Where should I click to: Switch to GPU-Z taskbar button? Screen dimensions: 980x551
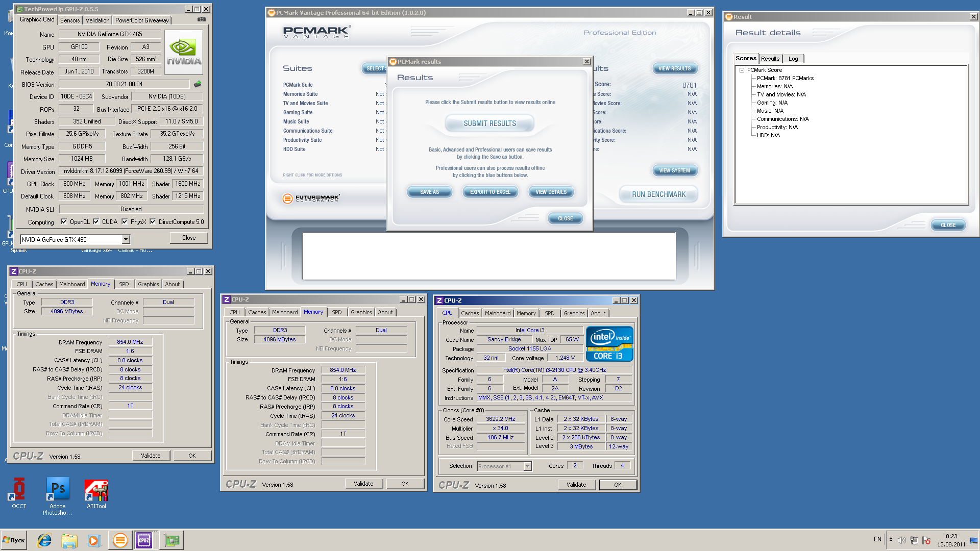pos(171,540)
